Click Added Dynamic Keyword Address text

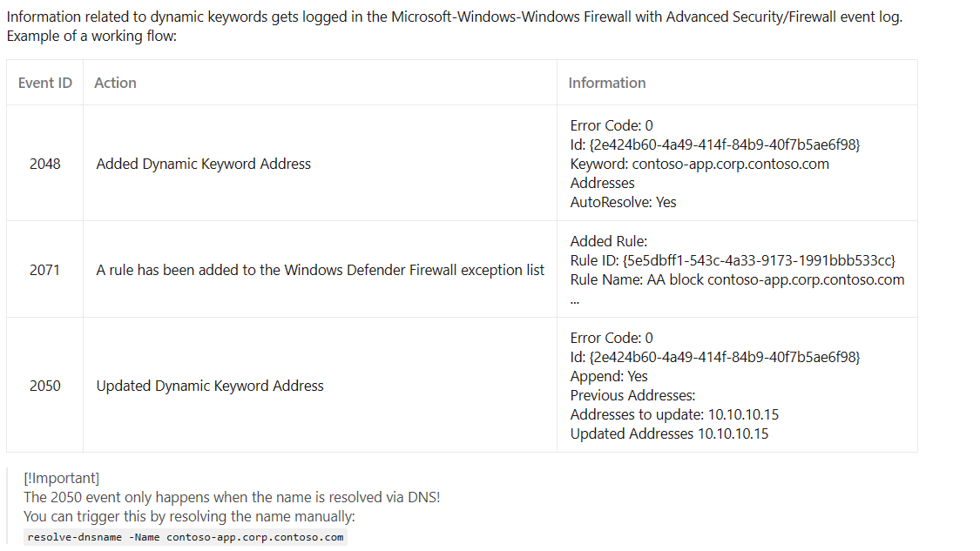(x=203, y=164)
